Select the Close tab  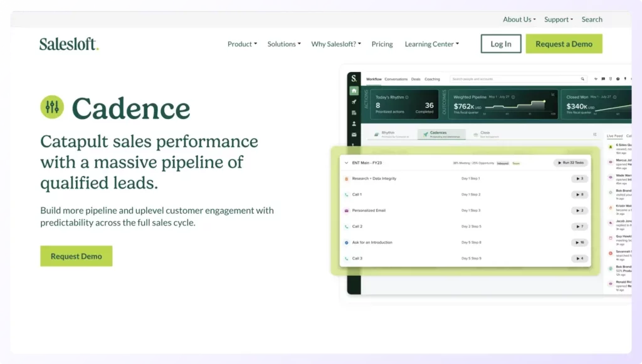(x=486, y=134)
